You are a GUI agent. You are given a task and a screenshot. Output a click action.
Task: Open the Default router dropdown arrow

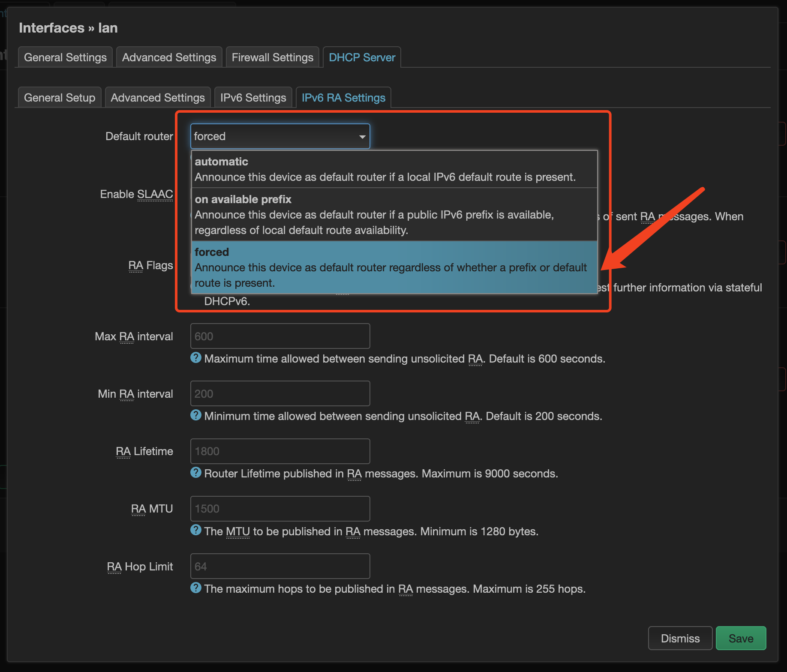[362, 137]
